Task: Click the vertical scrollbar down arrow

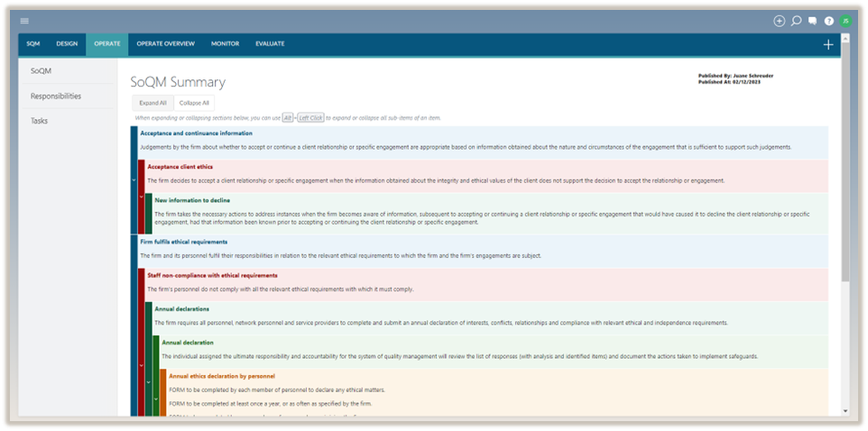Action: tap(845, 411)
